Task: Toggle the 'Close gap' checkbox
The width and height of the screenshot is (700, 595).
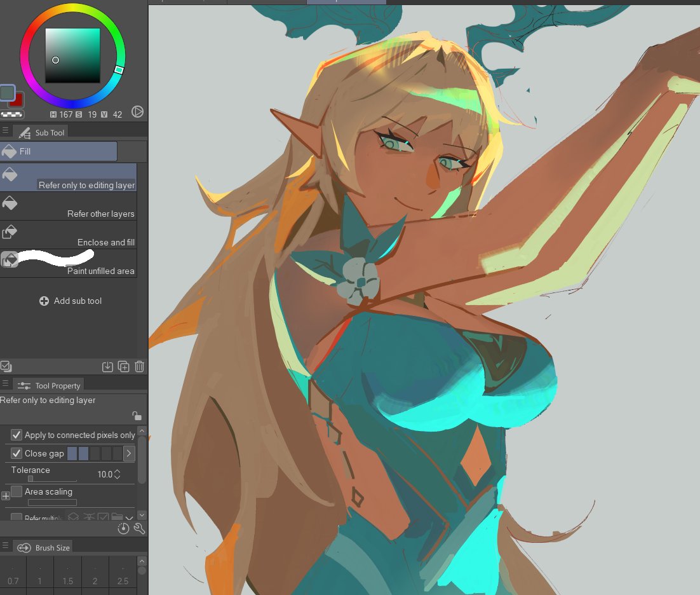Action: pos(17,453)
